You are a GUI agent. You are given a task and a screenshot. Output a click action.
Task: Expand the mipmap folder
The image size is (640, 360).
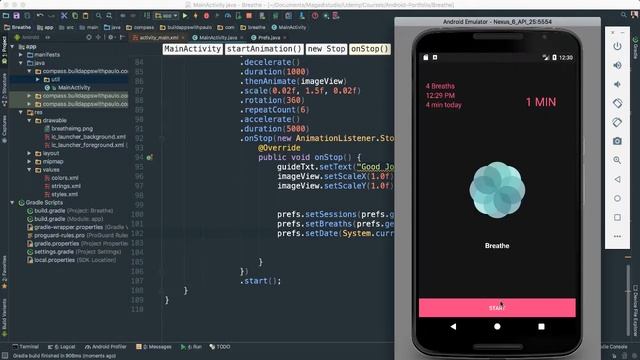[x=29, y=162]
